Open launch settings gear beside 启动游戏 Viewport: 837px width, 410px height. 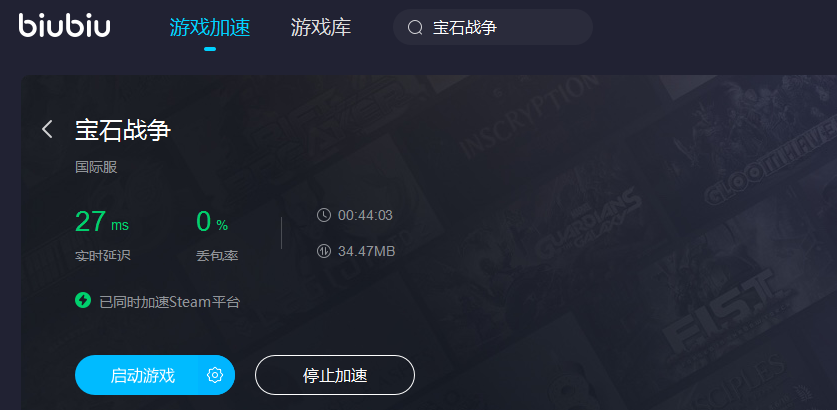point(215,375)
